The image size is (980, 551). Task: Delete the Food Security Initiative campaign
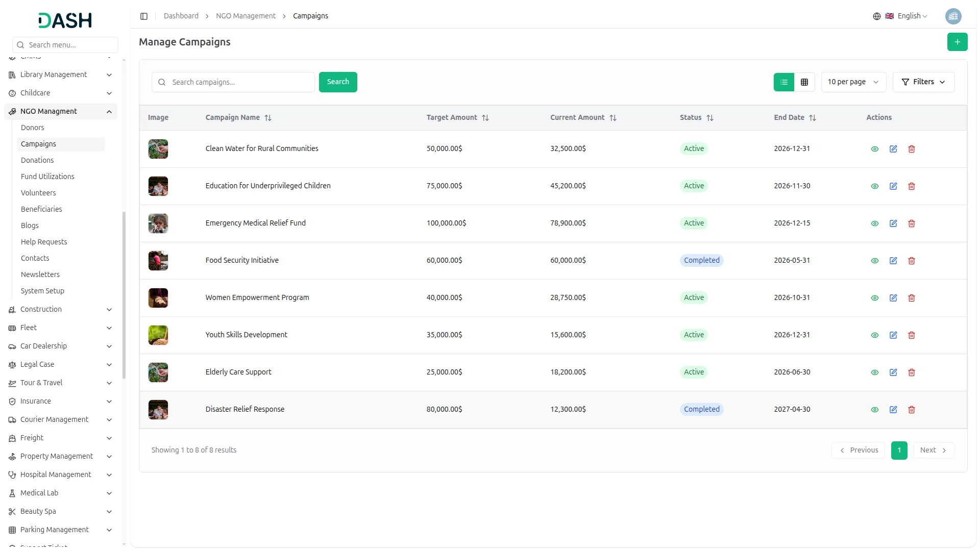click(912, 261)
